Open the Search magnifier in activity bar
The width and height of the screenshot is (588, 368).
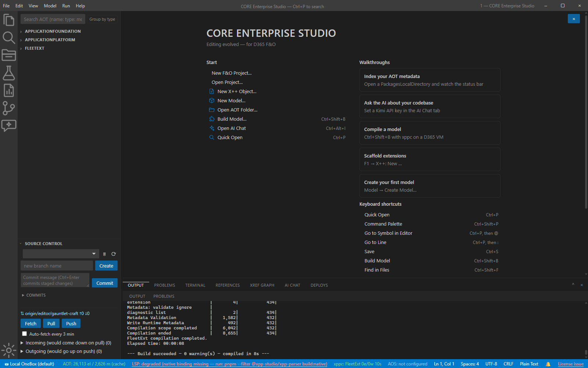pos(9,38)
